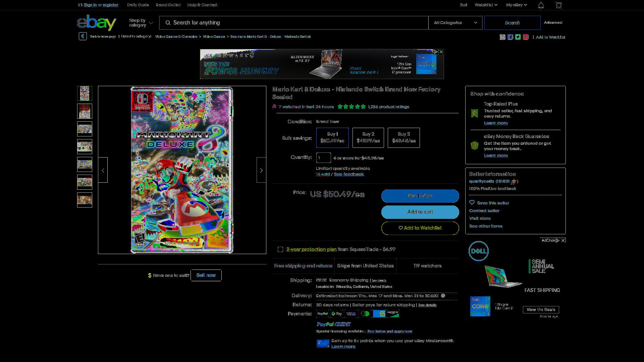Image resolution: width=644 pixels, height=362 pixels.
Task: Focus the Search for anything field
Action: point(294,23)
